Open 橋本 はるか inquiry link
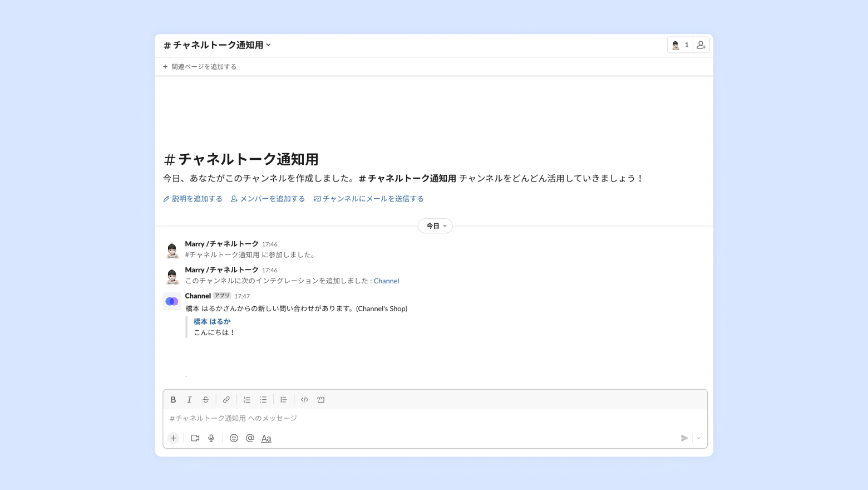Image resolution: width=868 pixels, height=490 pixels. [x=212, y=322]
